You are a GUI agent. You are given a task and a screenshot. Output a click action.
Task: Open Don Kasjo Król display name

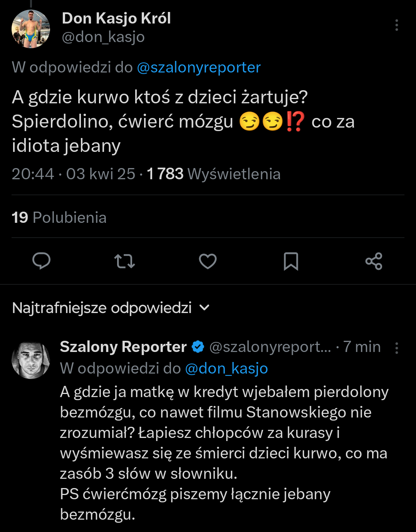pyautogui.click(x=116, y=19)
